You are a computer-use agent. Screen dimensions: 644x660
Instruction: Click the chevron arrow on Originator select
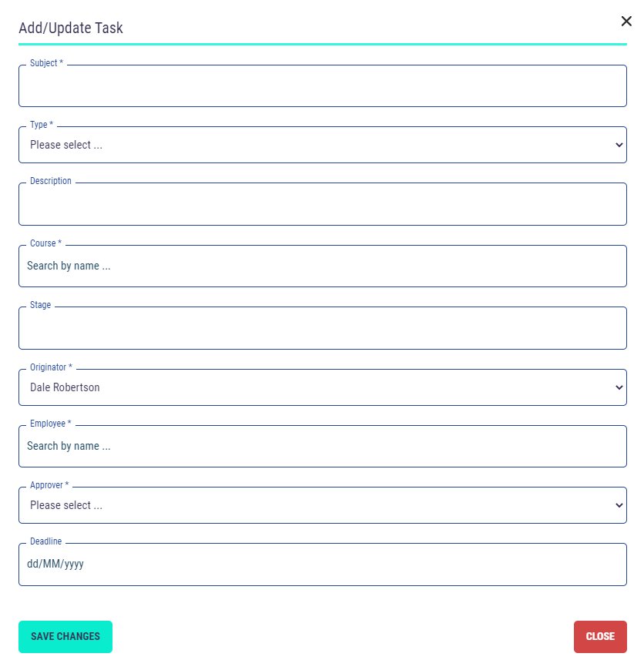(619, 387)
